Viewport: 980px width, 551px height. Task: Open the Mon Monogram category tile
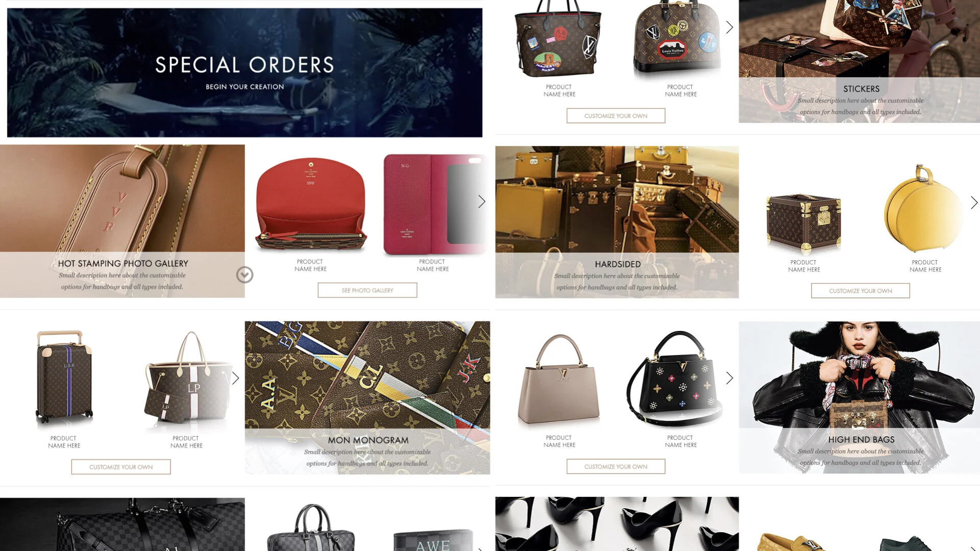[367, 397]
